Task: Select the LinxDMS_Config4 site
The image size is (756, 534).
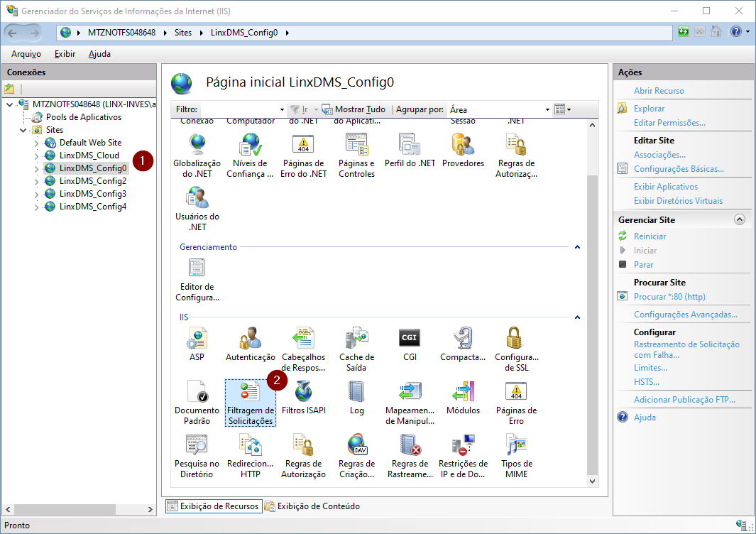Action: pyautogui.click(x=92, y=207)
